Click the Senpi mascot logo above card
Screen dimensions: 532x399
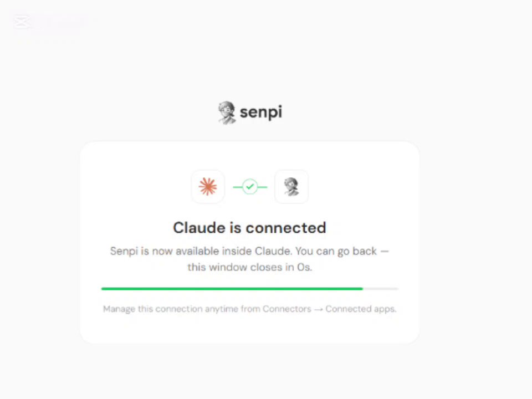click(x=227, y=112)
